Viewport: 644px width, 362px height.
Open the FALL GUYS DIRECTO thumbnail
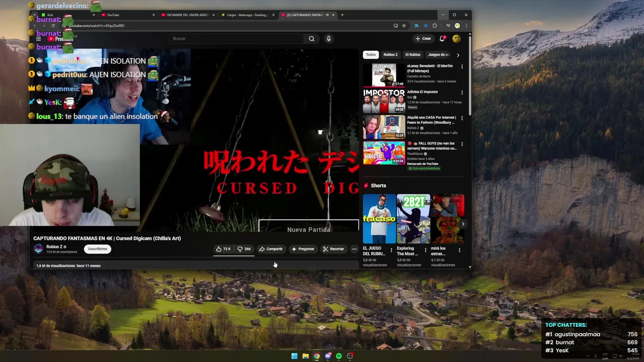[x=384, y=153]
